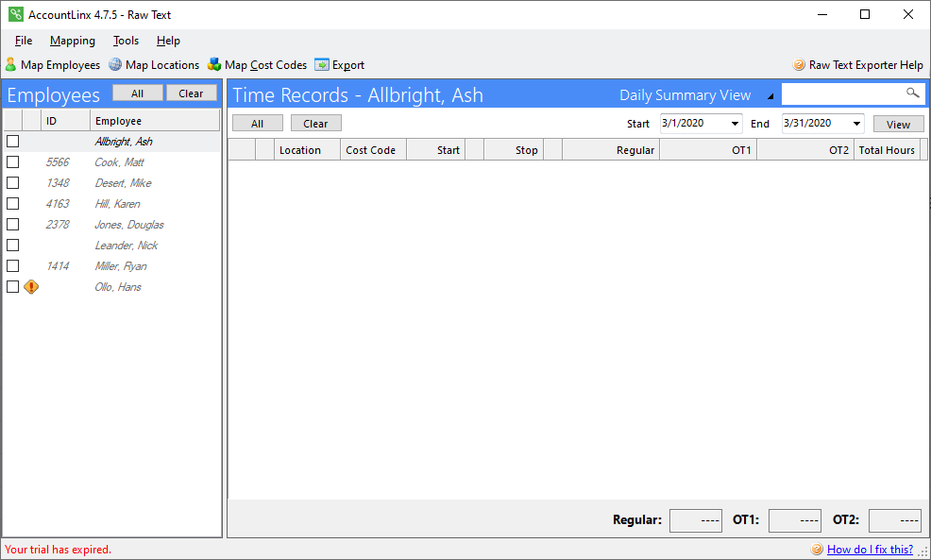Select employee Ollo, Hans

pos(118,287)
